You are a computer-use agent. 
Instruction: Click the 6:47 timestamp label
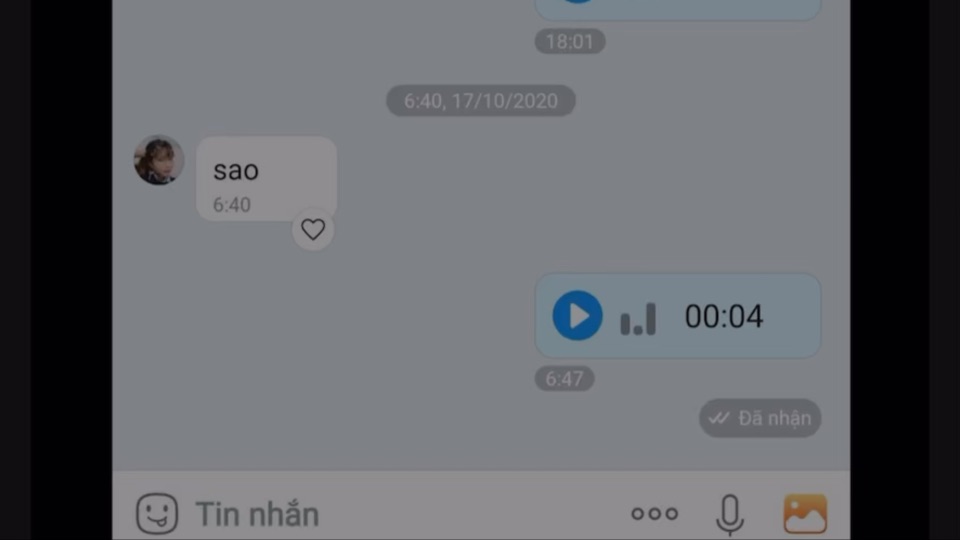coord(564,379)
